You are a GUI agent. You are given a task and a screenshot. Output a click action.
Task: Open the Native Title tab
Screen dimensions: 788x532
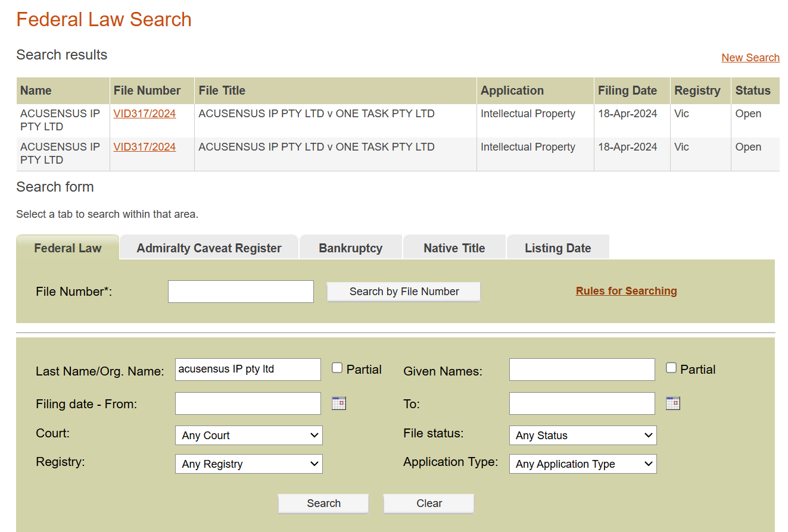[454, 248]
